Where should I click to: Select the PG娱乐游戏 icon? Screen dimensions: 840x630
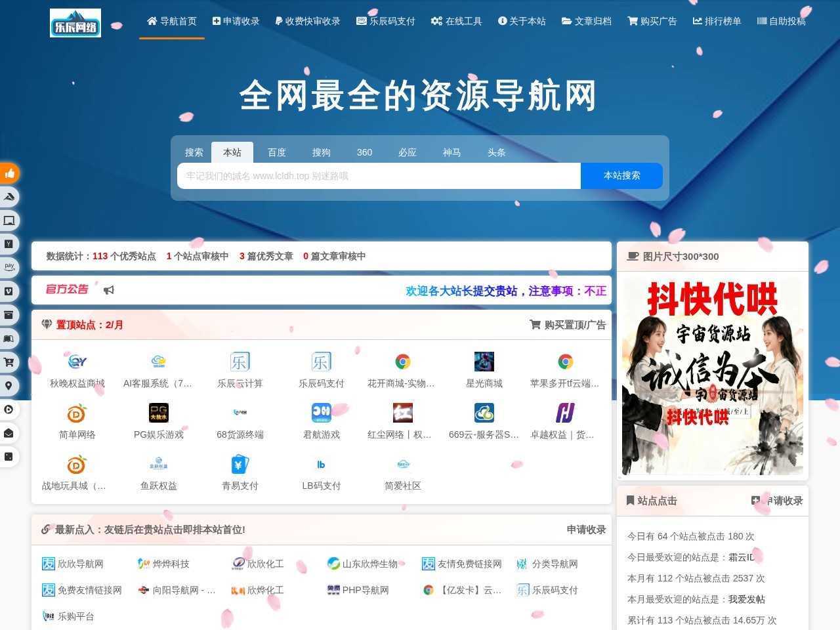pos(157,413)
